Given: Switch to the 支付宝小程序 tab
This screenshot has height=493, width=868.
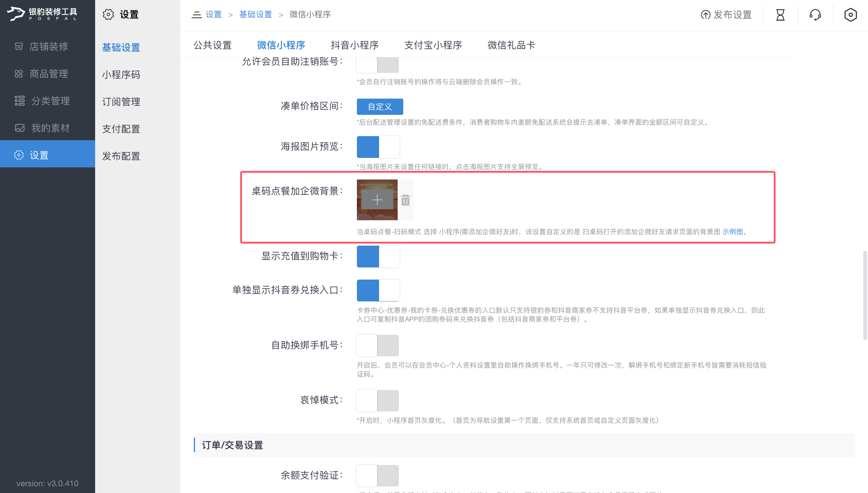Looking at the screenshot, I should tap(433, 45).
